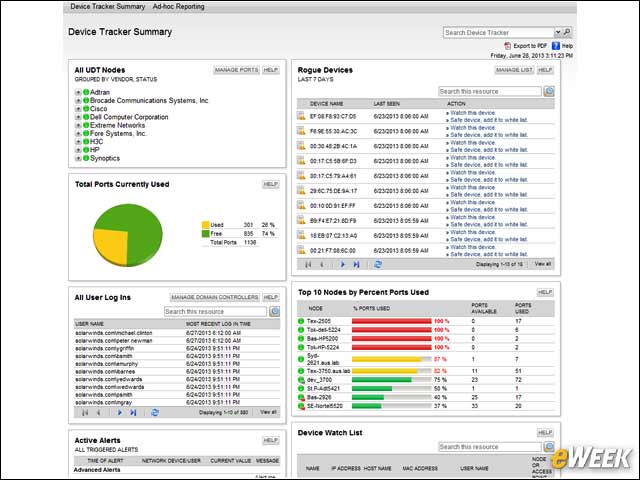The height and width of the screenshot is (480, 640).
Task: Expand Extreme Networks node
Action: point(78,125)
